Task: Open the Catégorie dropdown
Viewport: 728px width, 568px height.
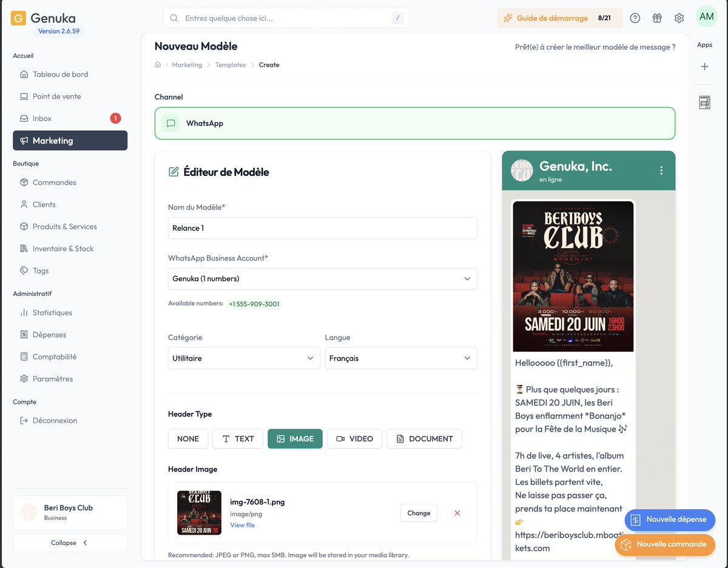Action: click(244, 358)
